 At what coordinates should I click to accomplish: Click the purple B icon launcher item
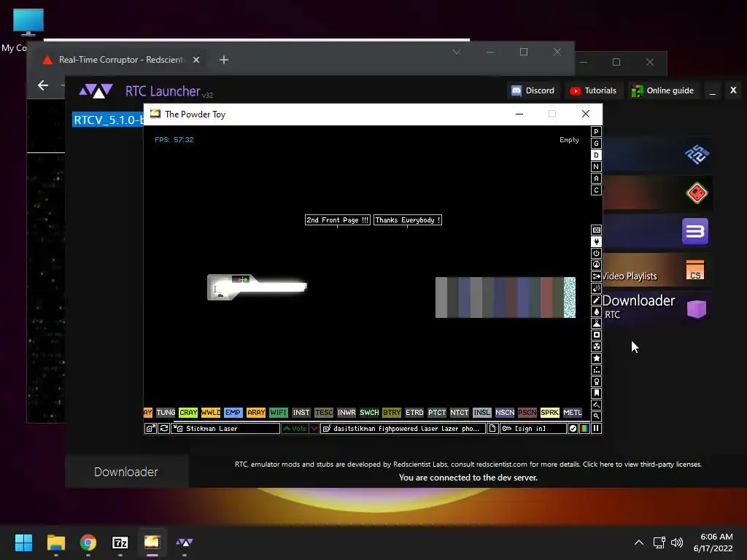click(657, 231)
